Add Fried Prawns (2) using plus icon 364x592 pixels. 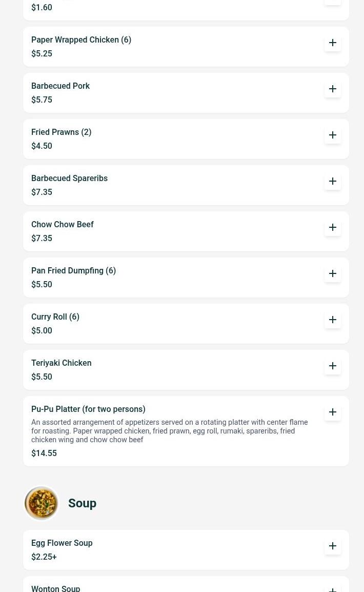pyautogui.click(x=333, y=135)
